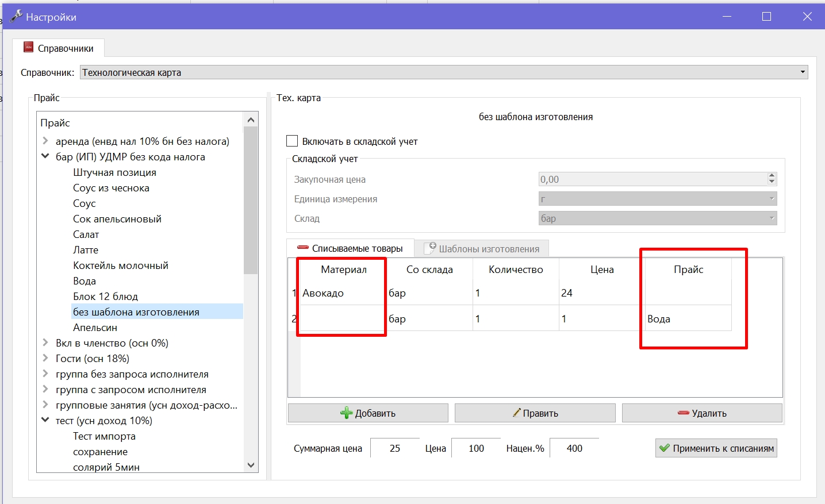Select the Коктейль молочный price item

121,266
